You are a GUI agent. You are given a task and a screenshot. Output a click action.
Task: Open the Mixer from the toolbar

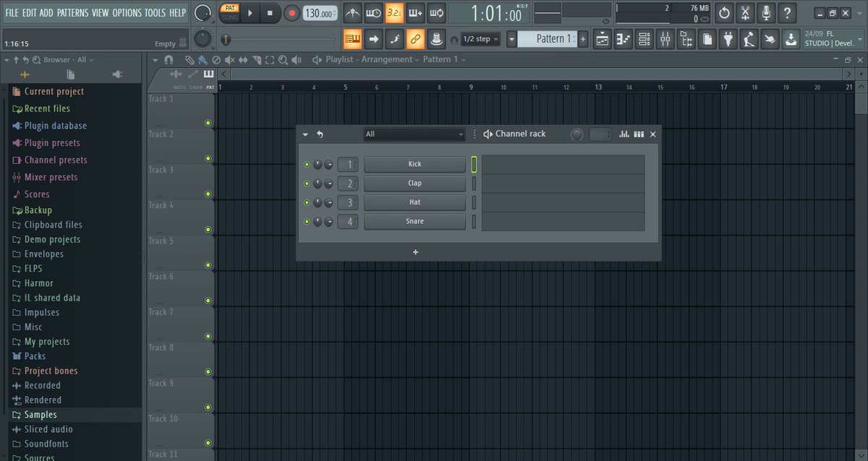pyautogui.click(x=665, y=38)
